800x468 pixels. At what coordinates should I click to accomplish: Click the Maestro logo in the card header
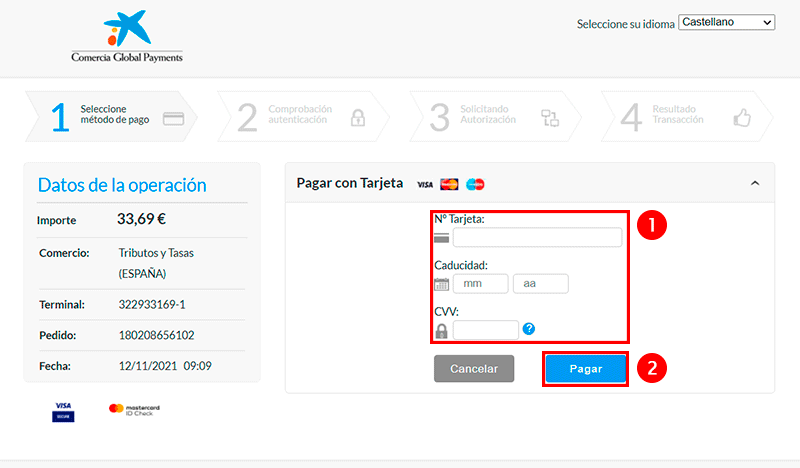[x=475, y=184]
